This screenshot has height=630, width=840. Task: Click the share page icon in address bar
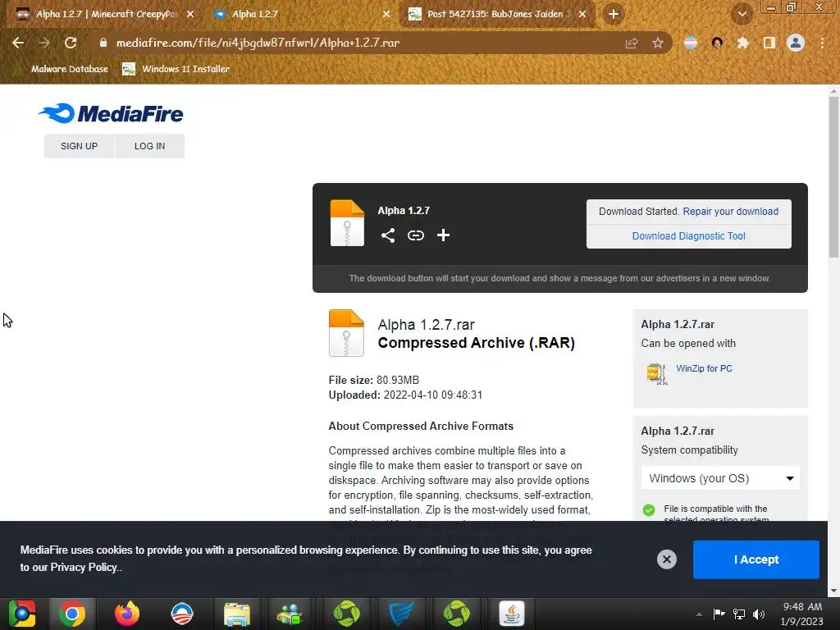pyautogui.click(x=632, y=43)
